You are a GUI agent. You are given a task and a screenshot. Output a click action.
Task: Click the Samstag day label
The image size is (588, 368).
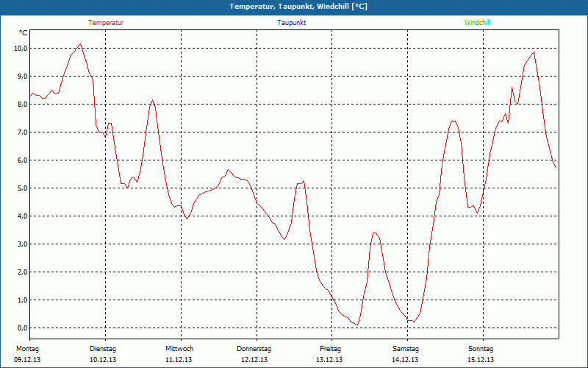(x=406, y=349)
